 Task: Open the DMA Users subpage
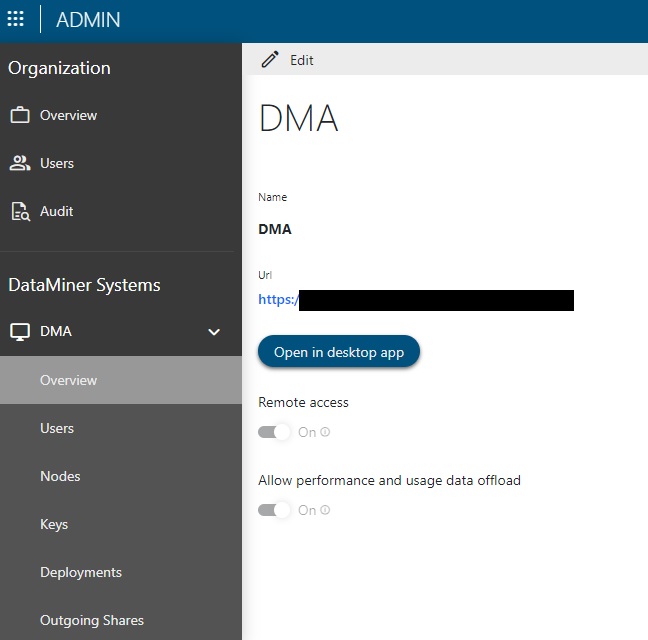(121, 428)
